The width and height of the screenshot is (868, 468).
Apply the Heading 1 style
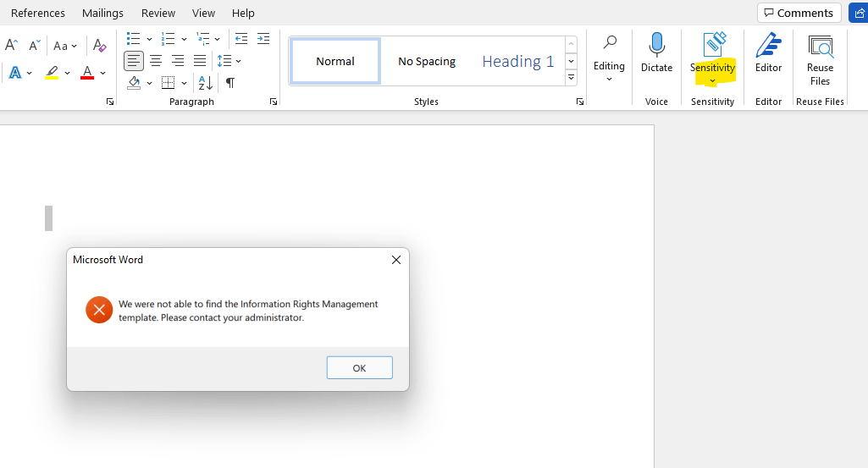(517, 61)
